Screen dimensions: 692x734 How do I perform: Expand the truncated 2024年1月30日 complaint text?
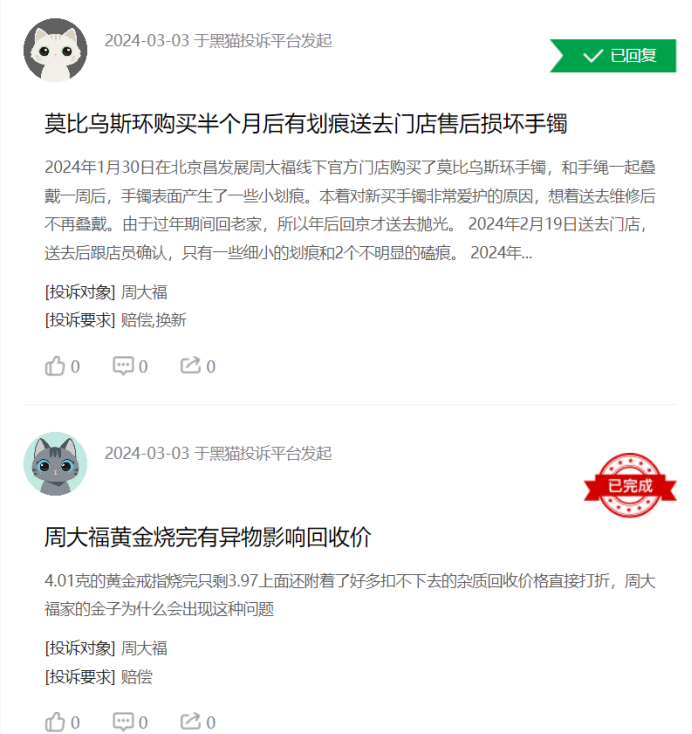coord(350,210)
